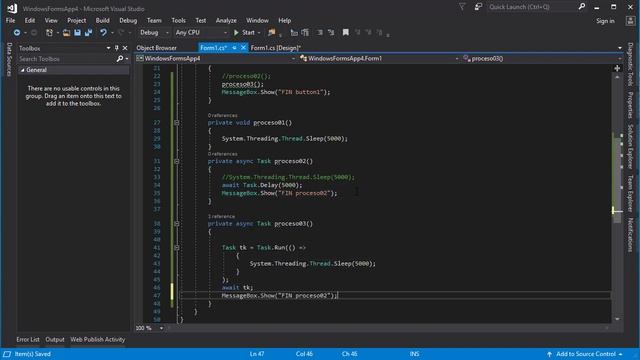The height and width of the screenshot is (360, 640).
Task: Click the Undo arrow icon
Action: [103, 33]
